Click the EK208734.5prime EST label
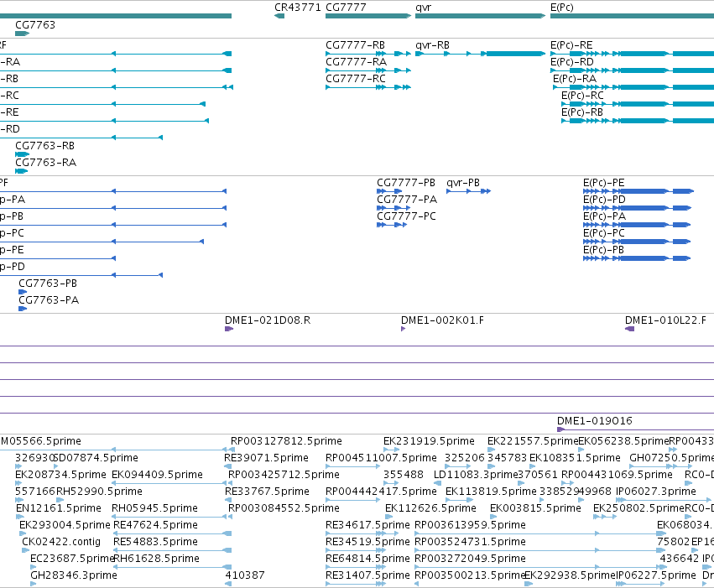The height and width of the screenshot is (588, 714). 60,475
